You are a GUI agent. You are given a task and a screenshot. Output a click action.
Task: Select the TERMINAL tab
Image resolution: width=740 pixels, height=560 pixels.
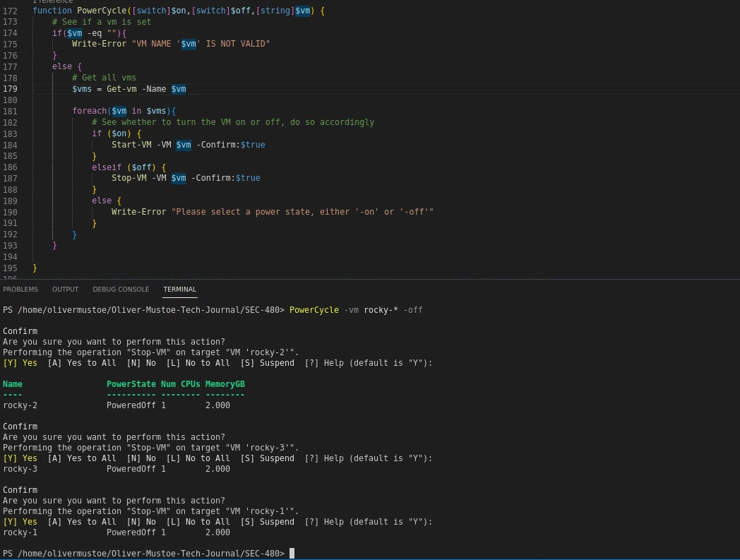[x=180, y=289]
